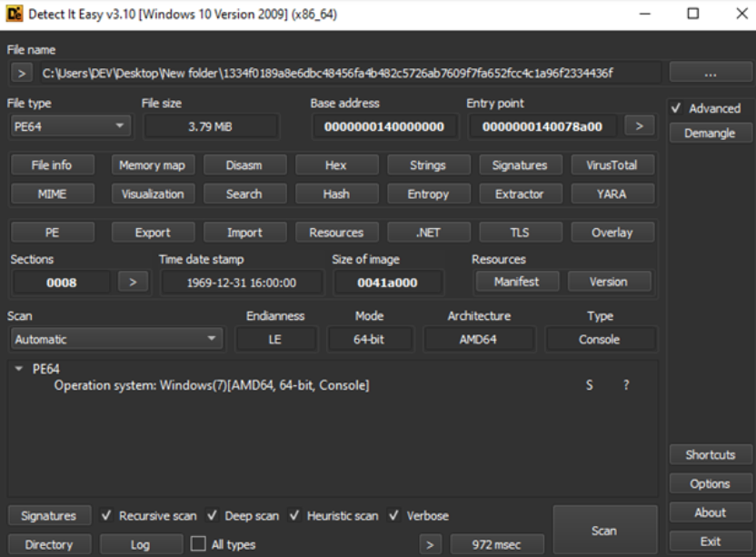The height and width of the screenshot is (557, 756).
Task: Click the Time date stamp field
Action: pyautogui.click(x=242, y=283)
